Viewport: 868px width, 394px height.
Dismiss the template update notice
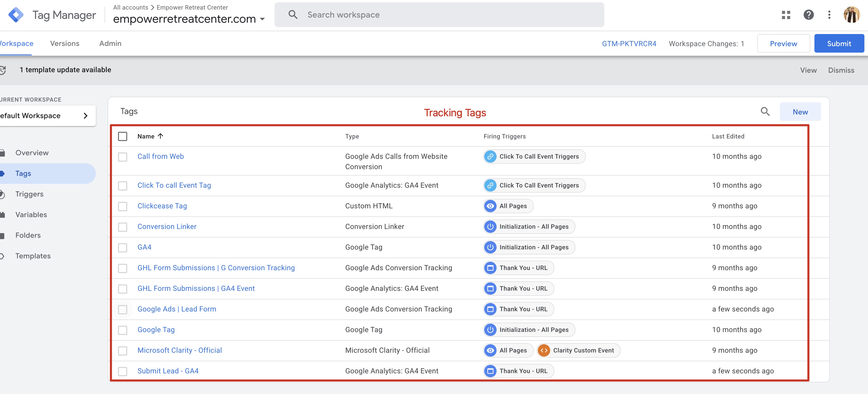click(841, 70)
